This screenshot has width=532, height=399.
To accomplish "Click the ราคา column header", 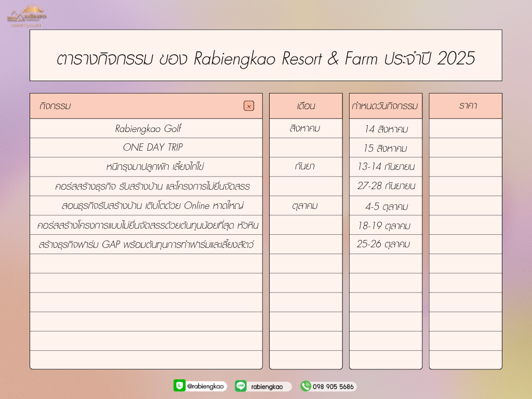I will pos(465,106).
